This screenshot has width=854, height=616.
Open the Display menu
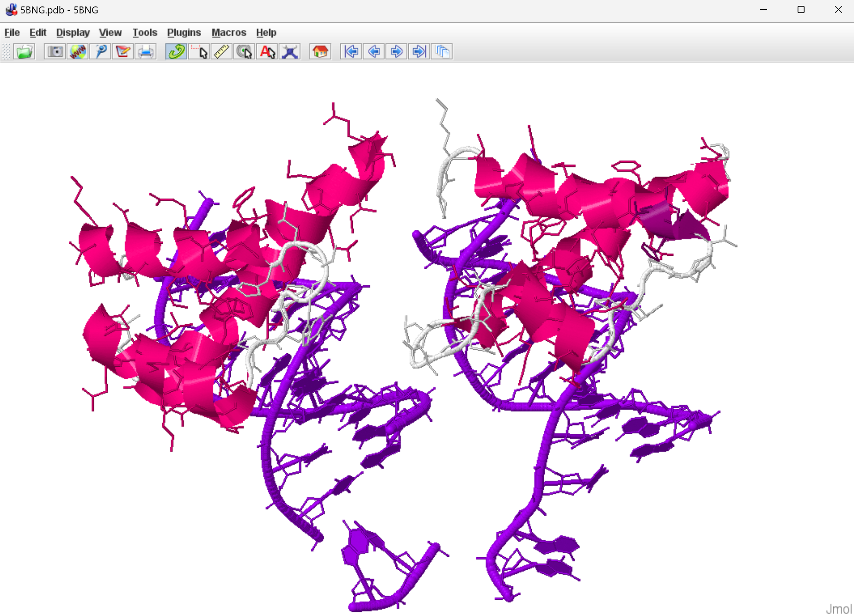point(73,32)
